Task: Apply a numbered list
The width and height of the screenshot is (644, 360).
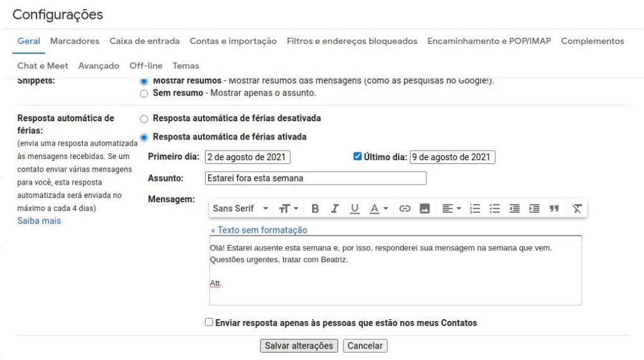Action: [475, 209]
